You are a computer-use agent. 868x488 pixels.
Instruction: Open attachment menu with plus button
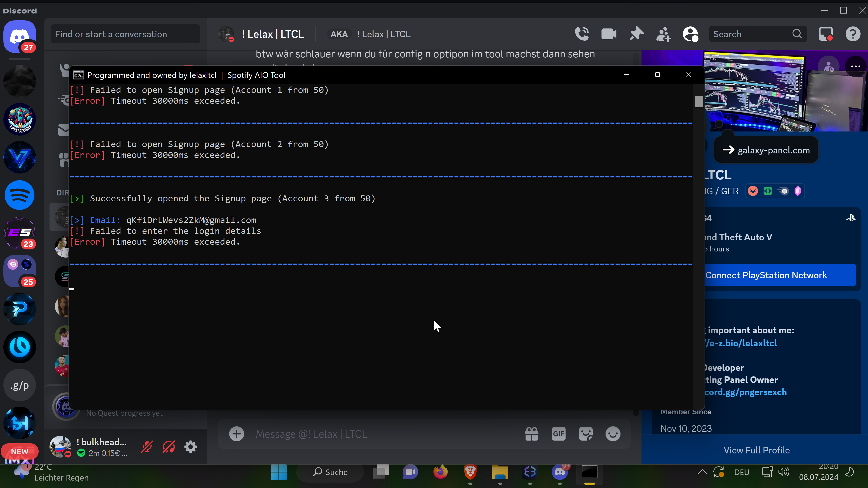(236, 434)
